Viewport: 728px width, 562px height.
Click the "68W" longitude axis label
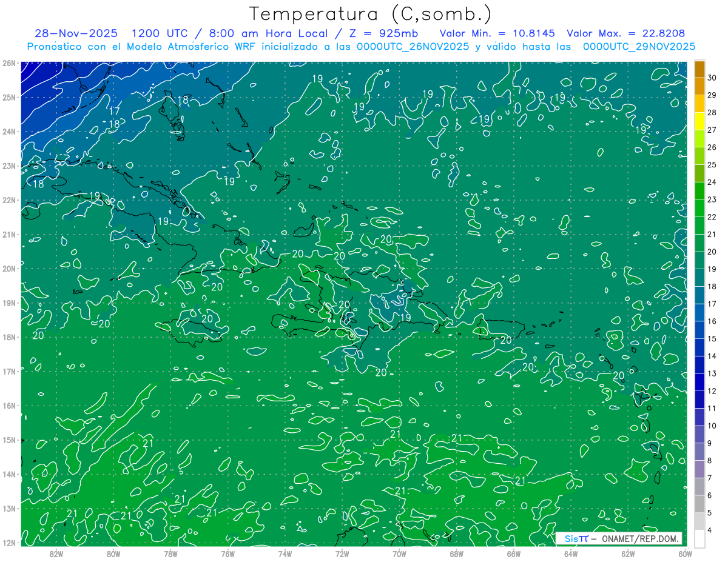(456, 554)
